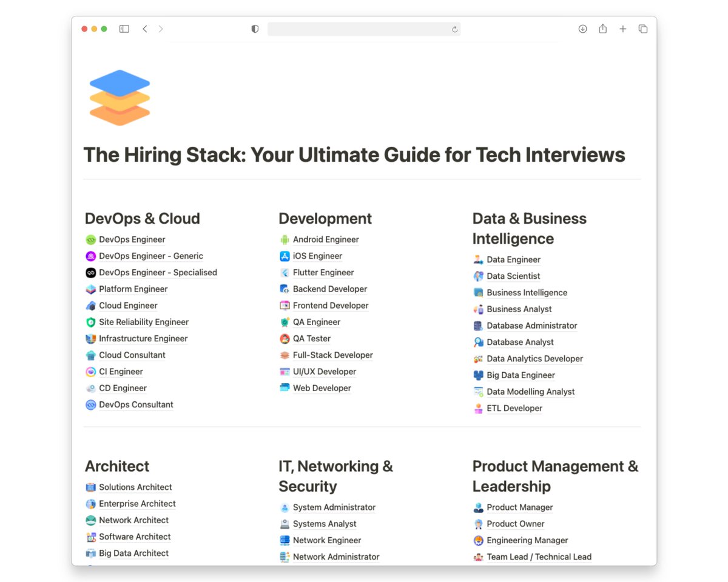Open a new tab using the plus icon
This screenshot has width=728, height=582.
coord(623,28)
